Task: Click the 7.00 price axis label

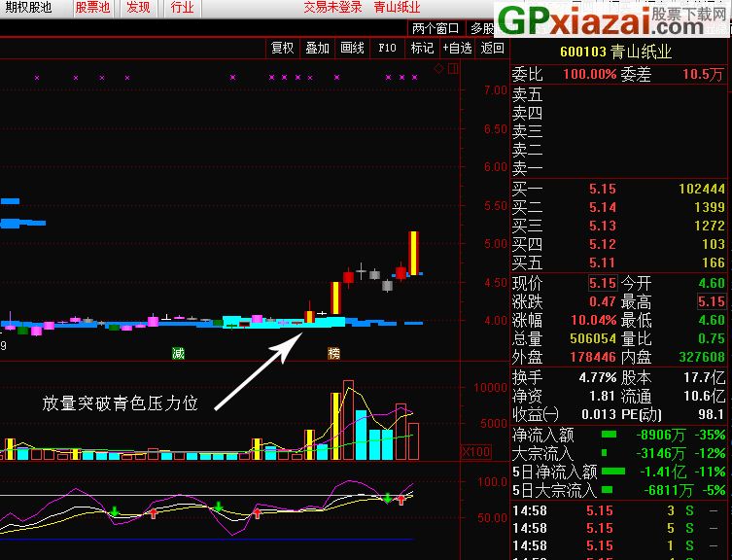Action: tap(496, 90)
